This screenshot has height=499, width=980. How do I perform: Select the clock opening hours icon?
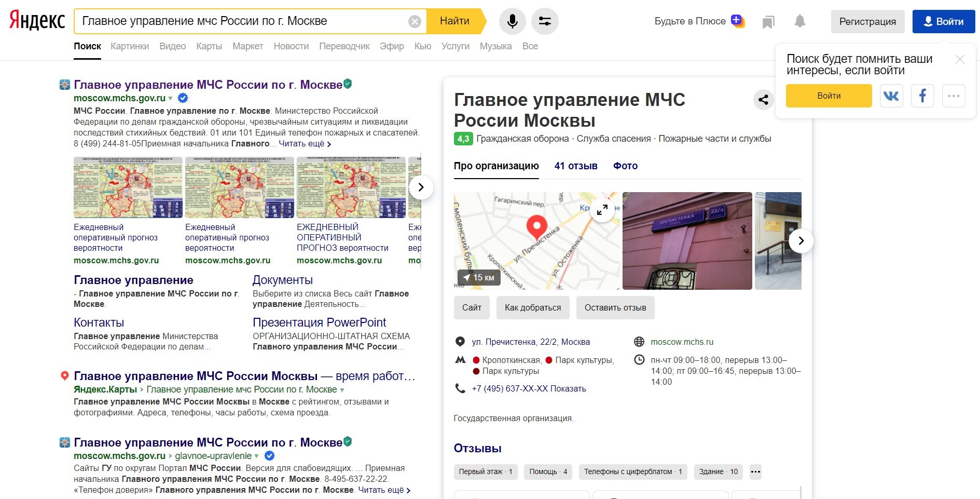coord(639,360)
